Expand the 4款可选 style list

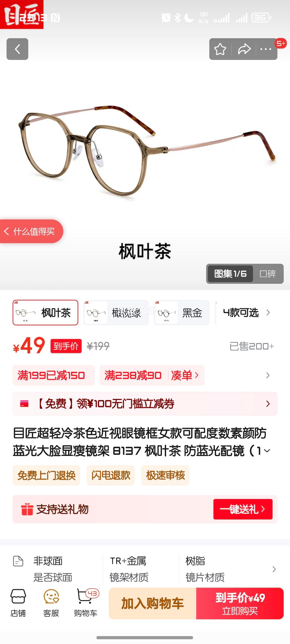[246, 313]
